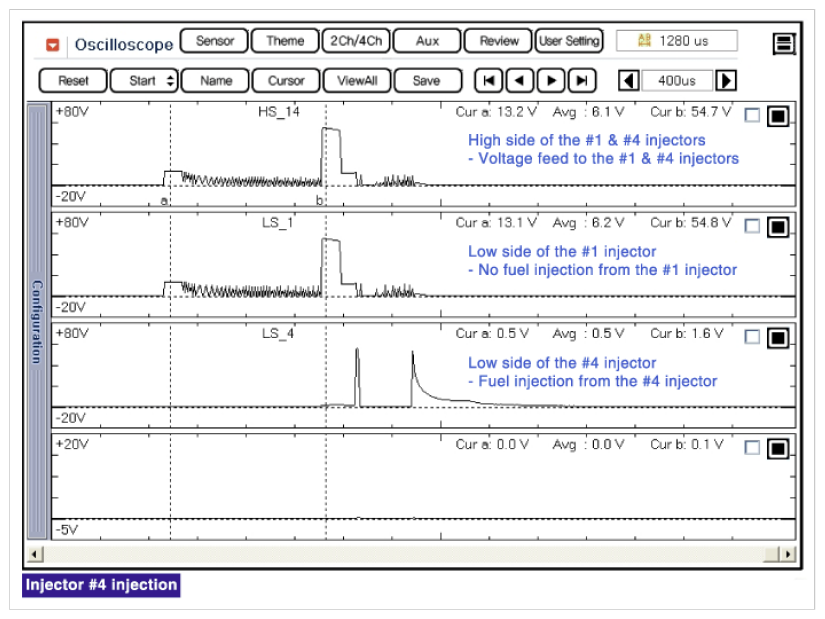Tick the fourth channel checkbox
The width and height of the screenshot is (825, 619).
[752, 448]
